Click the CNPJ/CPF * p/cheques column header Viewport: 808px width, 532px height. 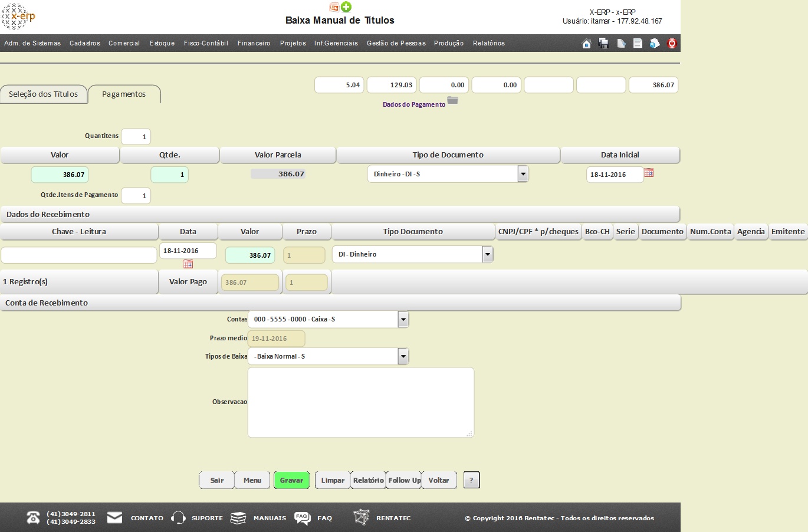click(x=538, y=231)
